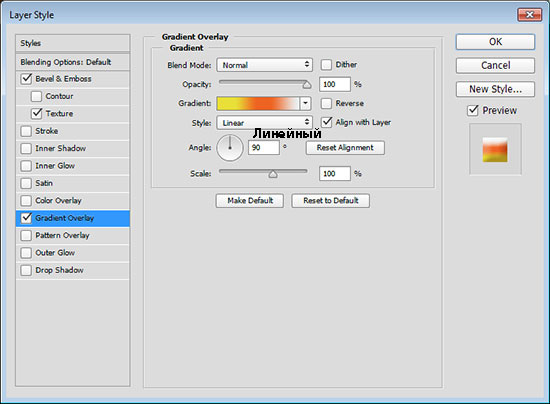Click the Cancel button
550x404 pixels.
[495, 66]
